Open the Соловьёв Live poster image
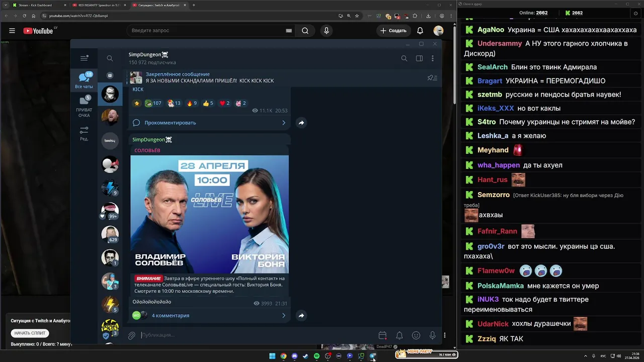The height and width of the screenshot is (362, 644). 210,214
